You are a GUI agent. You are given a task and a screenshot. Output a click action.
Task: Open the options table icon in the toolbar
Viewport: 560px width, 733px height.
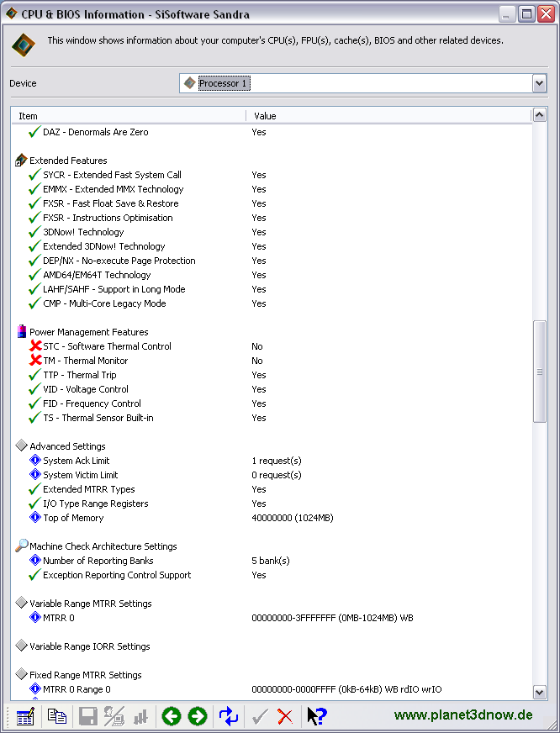tap(25, 716)
